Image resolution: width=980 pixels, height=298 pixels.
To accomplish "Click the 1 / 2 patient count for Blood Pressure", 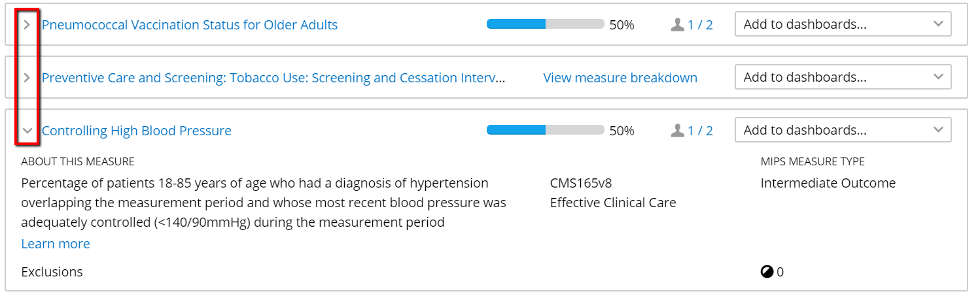I will (700, 131).
